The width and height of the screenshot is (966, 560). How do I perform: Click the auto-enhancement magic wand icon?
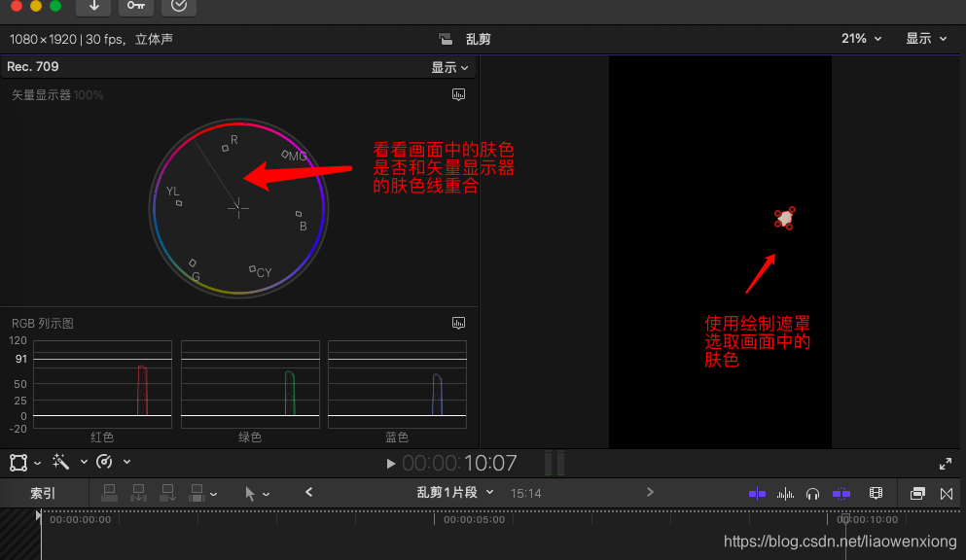coord(58,462)
